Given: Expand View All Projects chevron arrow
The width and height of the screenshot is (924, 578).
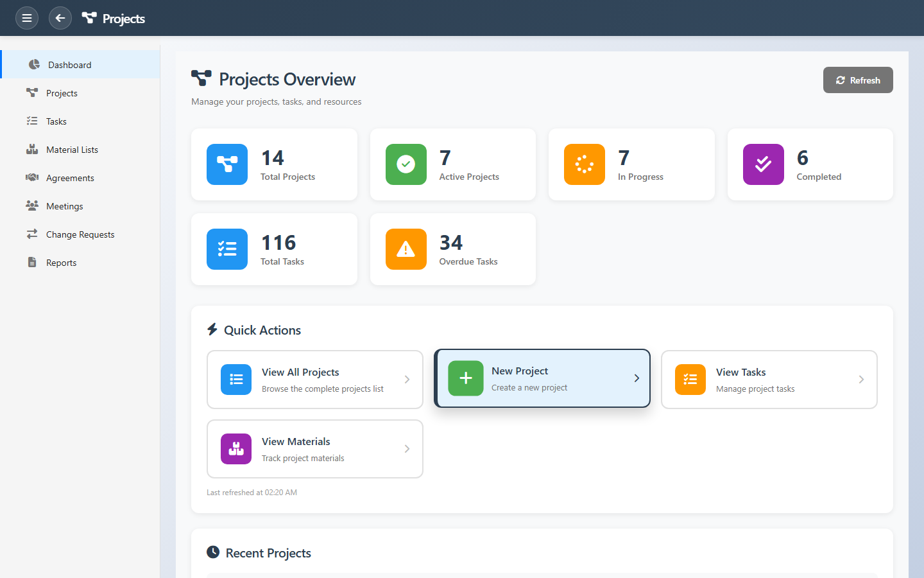Looking at the screenshot, I should [x=407, y=380].
